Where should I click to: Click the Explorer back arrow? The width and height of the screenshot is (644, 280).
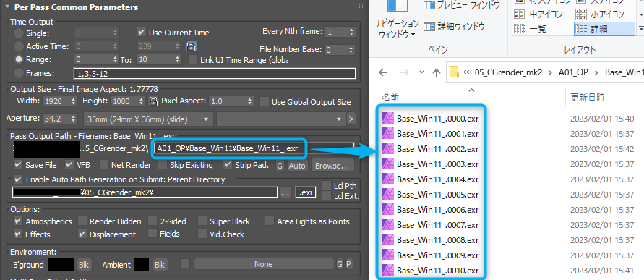click(383, 73)
